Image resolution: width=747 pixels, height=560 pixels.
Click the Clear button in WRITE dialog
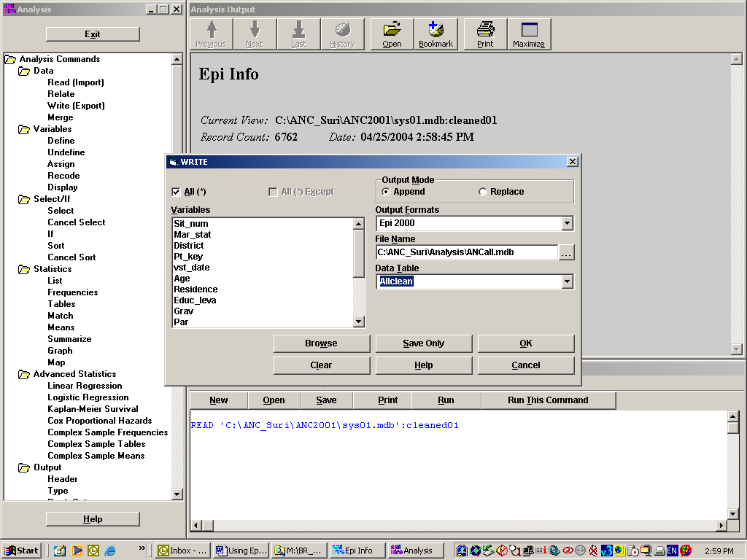coord(322,365)
